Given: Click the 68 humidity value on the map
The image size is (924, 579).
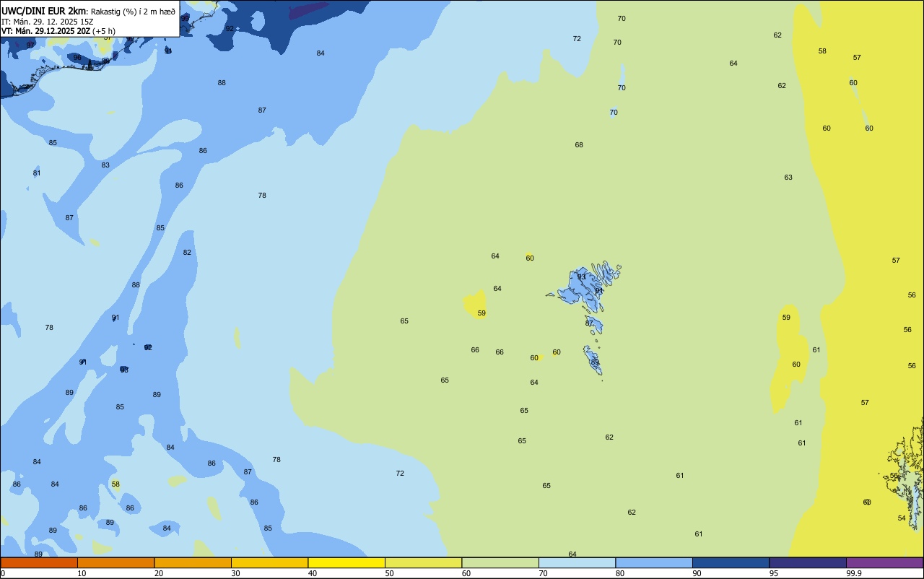Looking at the screenshot, I should pyautogui.click(x=579, y=145).
